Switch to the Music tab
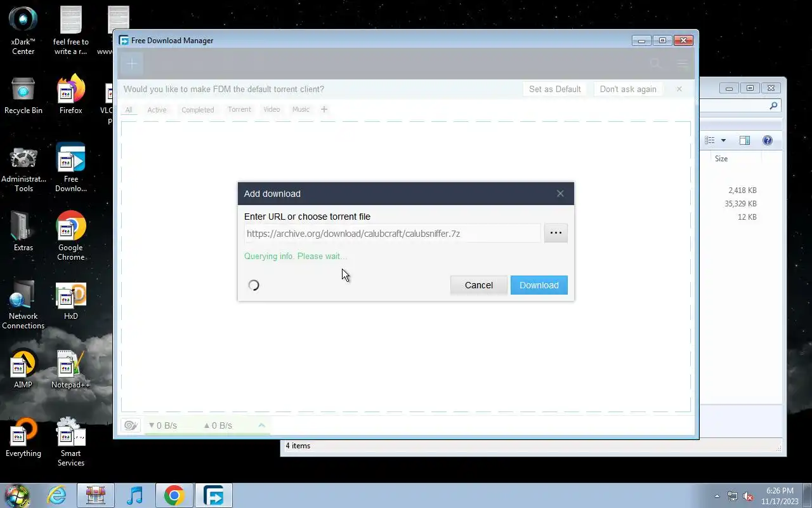 301,109
